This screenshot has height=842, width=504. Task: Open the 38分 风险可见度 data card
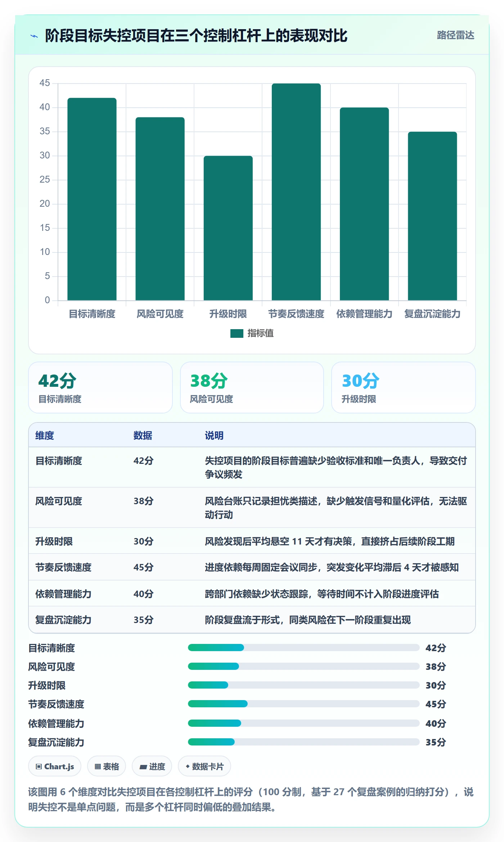click(x=252, y=388)
